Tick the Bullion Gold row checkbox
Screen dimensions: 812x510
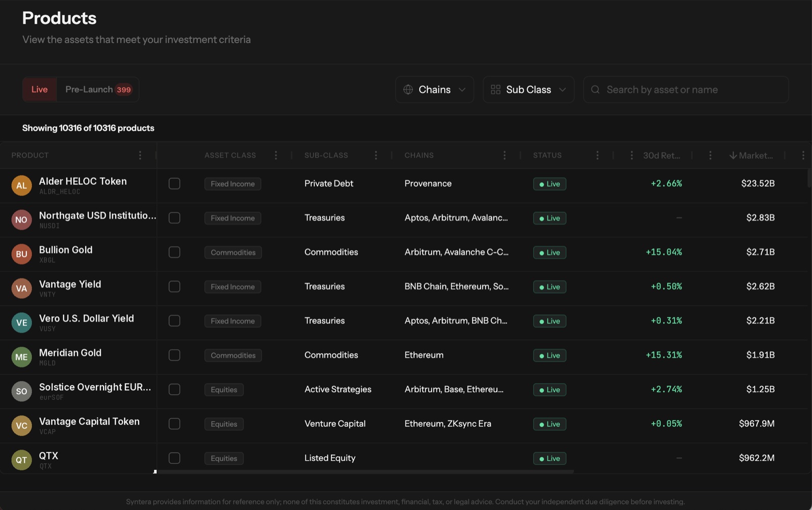(x=174, y=252)
